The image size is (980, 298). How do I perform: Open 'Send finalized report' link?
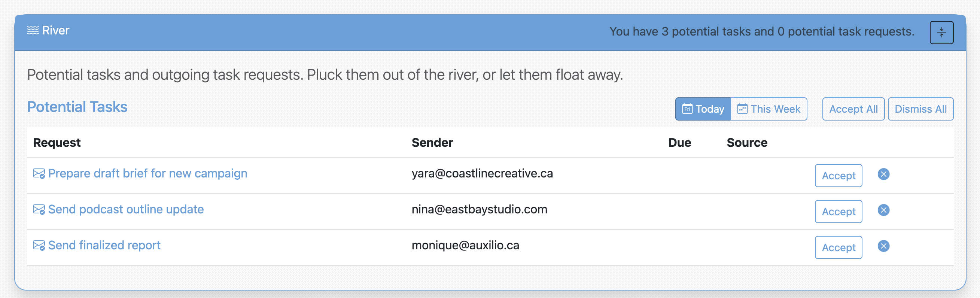tap(104, 246)
